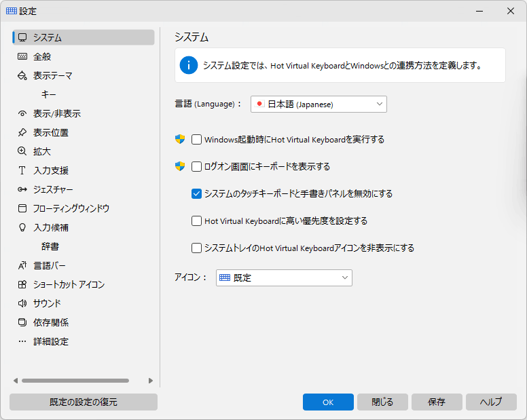Select システム in the sidebar

click(x=84, y=37)
